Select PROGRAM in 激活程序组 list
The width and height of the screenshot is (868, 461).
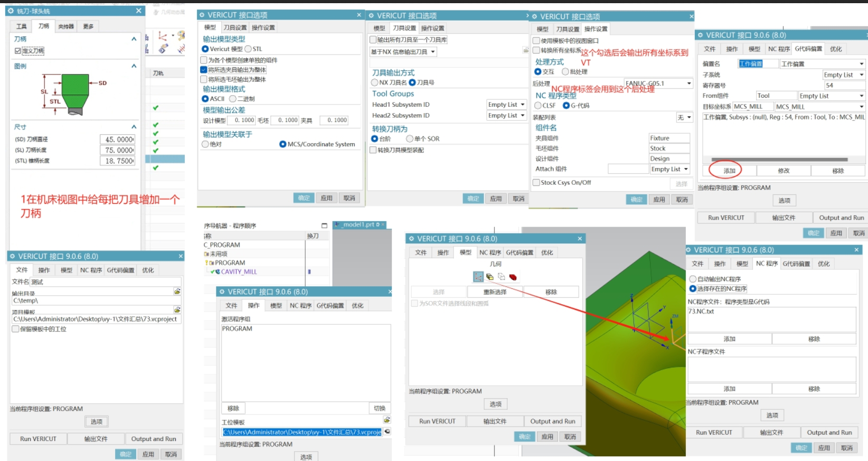[237, 328]
